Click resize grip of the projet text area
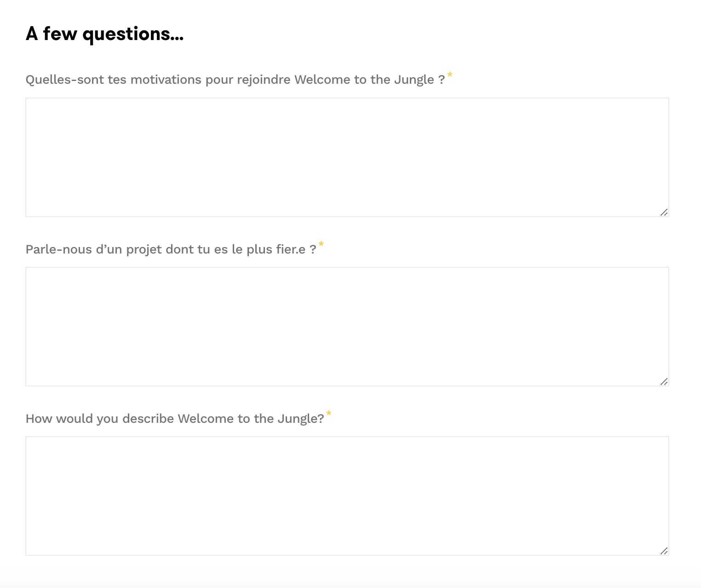The width and height of the screenshot is (701, 588). coord(664,381)
